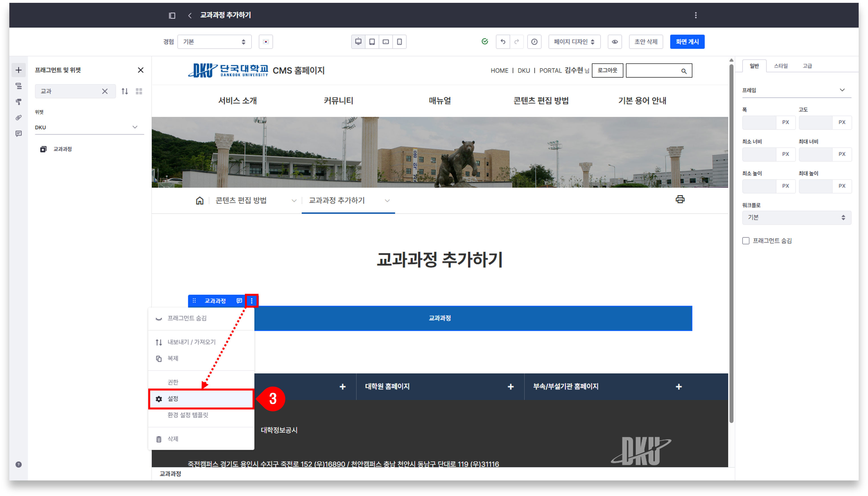The height and width of the screenshot is (496, 868).
Task: Open the page design options brush icon
Action: pos(18,102)
